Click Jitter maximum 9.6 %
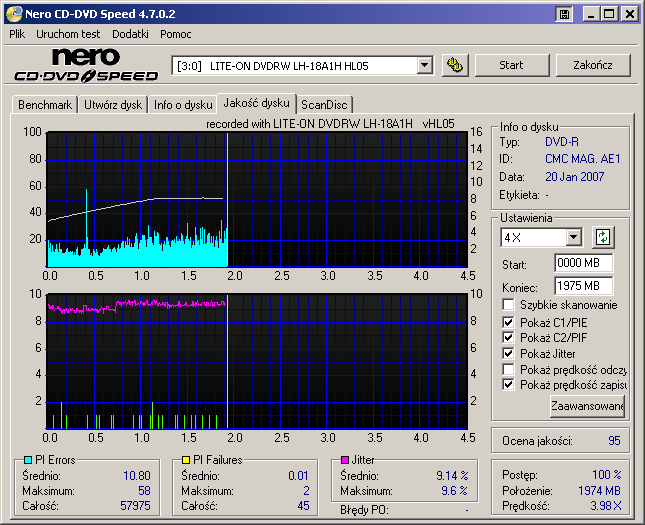 click(x=455, y=491)
